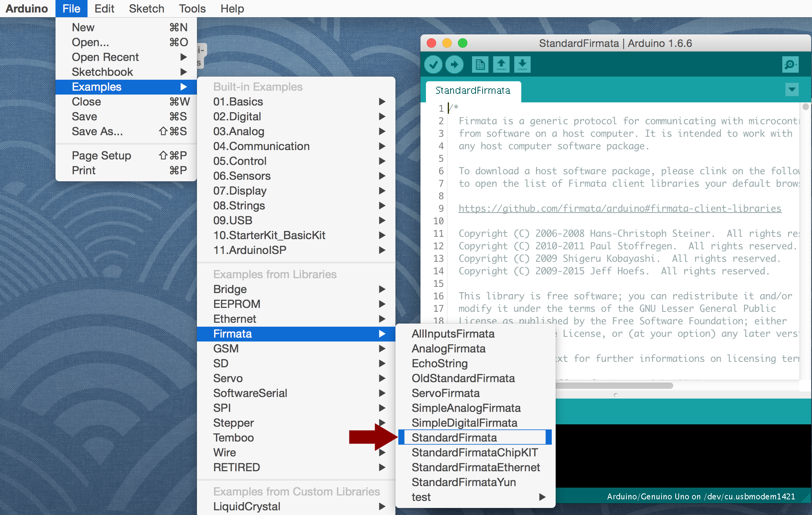Switch to the StandardFirmata sketch tab

[x=473, y=91]
